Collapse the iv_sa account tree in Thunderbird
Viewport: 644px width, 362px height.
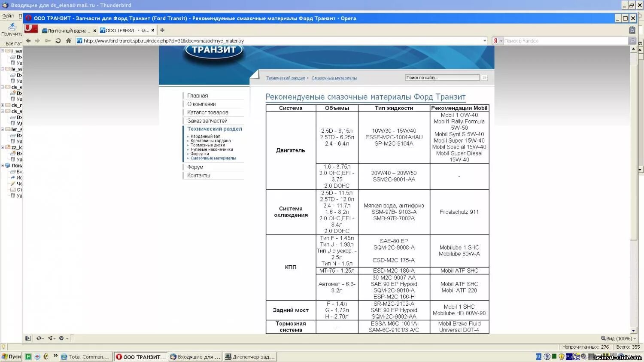pyautogui.click(x=3, y=69)
